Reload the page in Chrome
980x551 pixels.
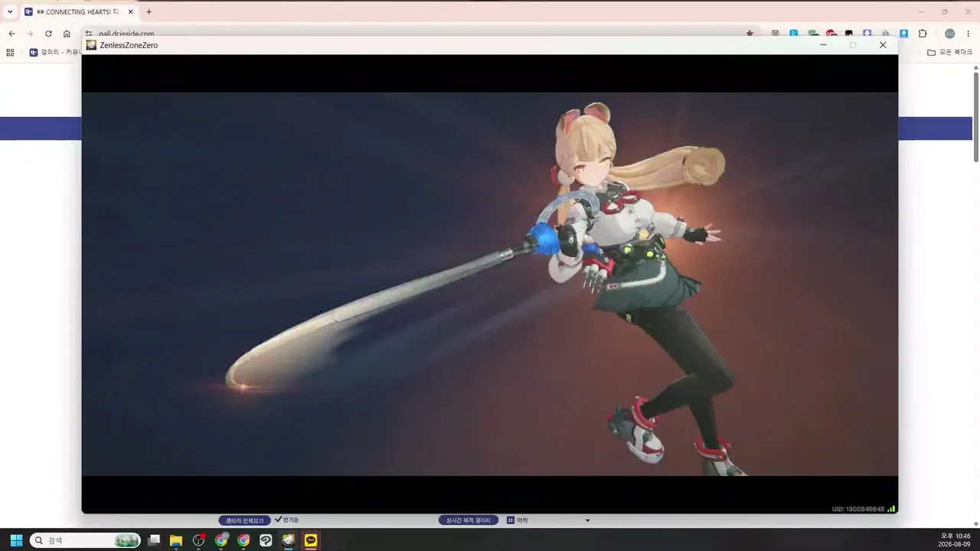[x=48, y=34]
